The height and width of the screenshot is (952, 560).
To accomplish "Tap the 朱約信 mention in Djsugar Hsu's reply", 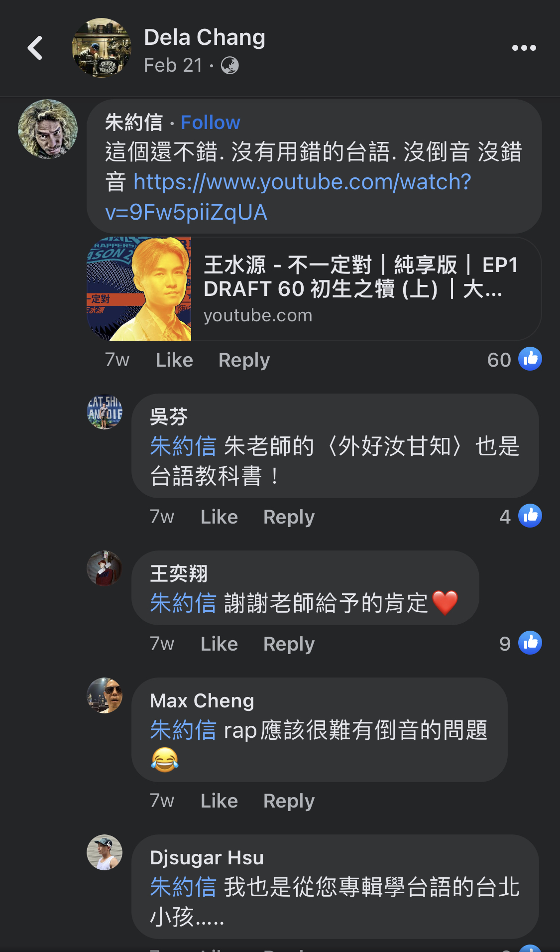I will point(183,887).
